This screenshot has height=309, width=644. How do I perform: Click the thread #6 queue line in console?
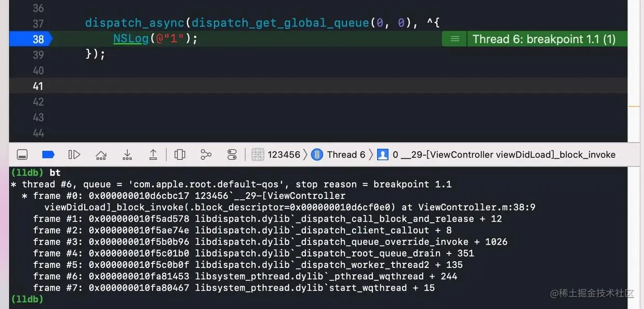tap(231, 184)
